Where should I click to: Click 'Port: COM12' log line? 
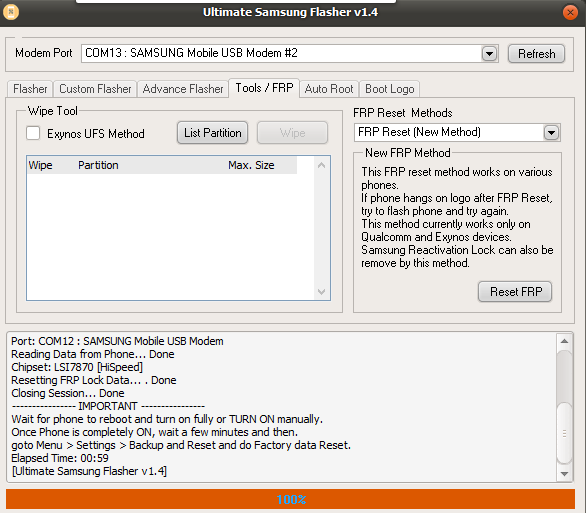coord(117,341)
